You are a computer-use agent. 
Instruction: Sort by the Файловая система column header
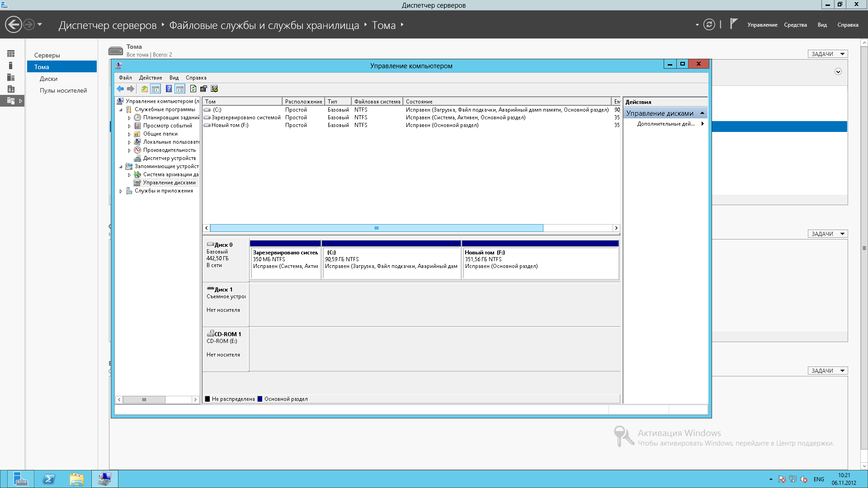(x=377, y=102)
